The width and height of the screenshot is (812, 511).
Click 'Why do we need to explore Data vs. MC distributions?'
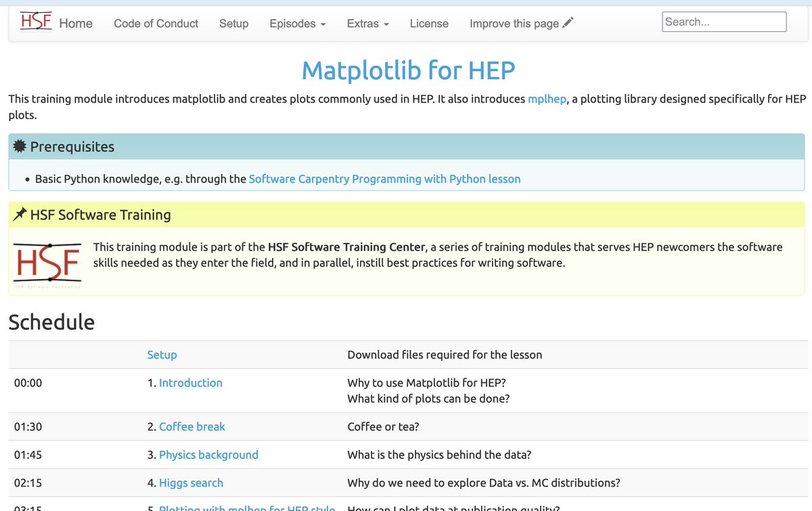(x=484, y=483)
